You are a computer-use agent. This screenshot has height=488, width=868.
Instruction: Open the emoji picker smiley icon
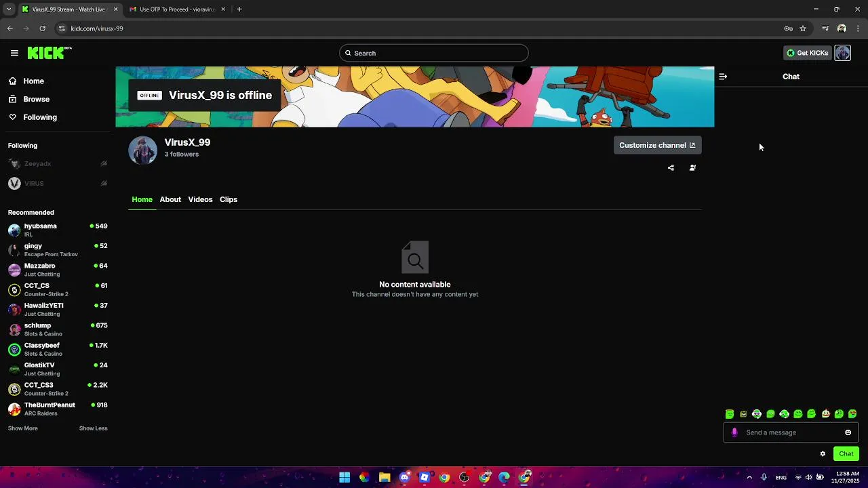point(848,432)
